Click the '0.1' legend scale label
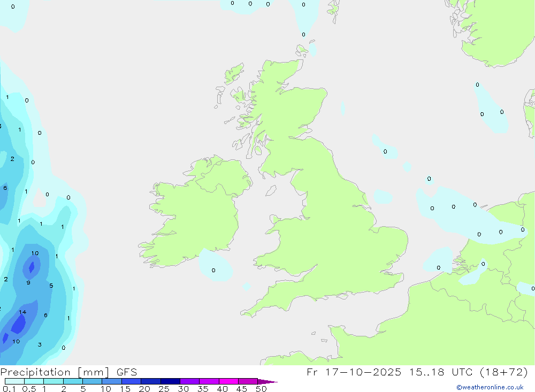 9,389
